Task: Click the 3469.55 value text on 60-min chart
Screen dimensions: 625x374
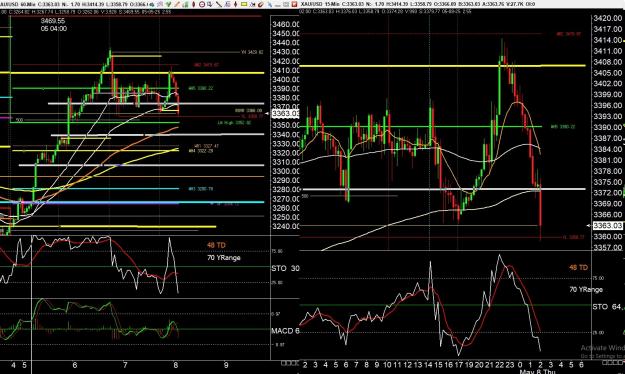Action: click(x=53, y=21)
